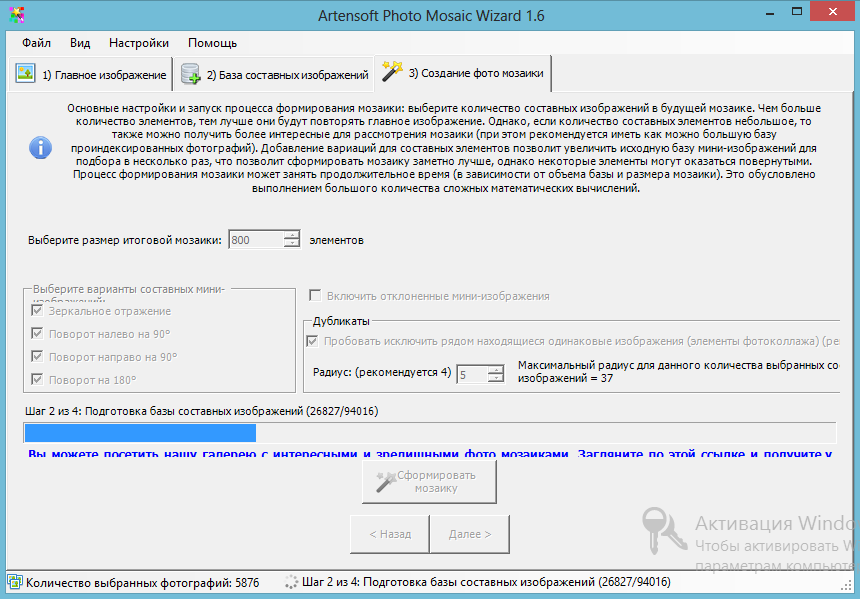Maximize the Artensoft Photo Mosaic Wizard window
The image size is (860, 599).
coord(797,12)
